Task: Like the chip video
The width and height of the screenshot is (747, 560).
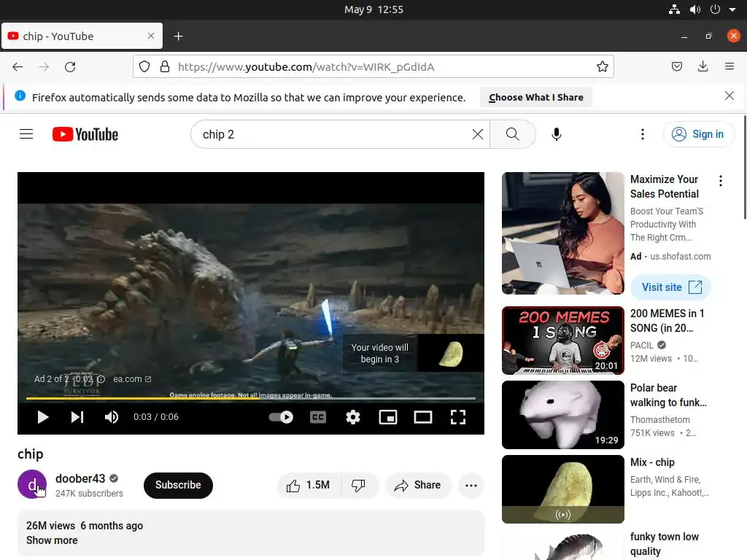Action: pos(309,485)
